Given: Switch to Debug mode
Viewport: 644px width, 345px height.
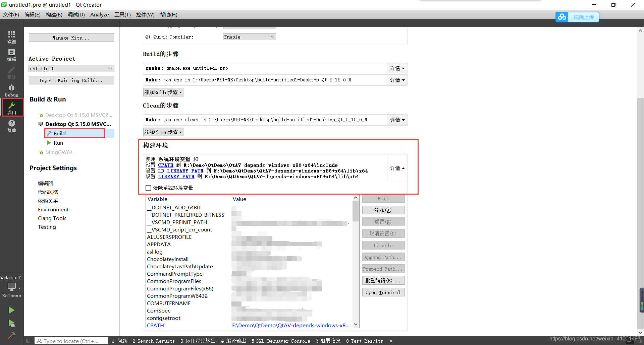Looking at the screenshot, I should pyautogui.click(x=12, y=90).
